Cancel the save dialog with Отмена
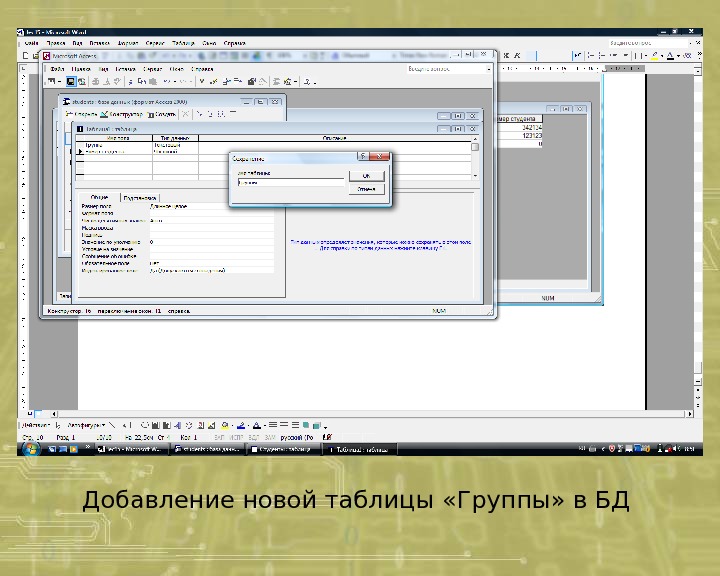 366,189
